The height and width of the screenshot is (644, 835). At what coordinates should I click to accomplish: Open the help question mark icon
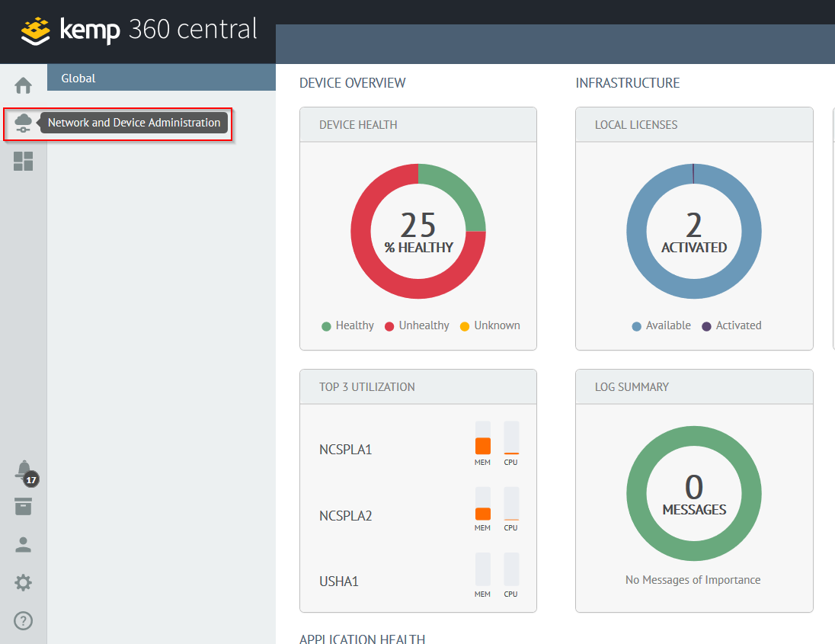coord(23,620)
